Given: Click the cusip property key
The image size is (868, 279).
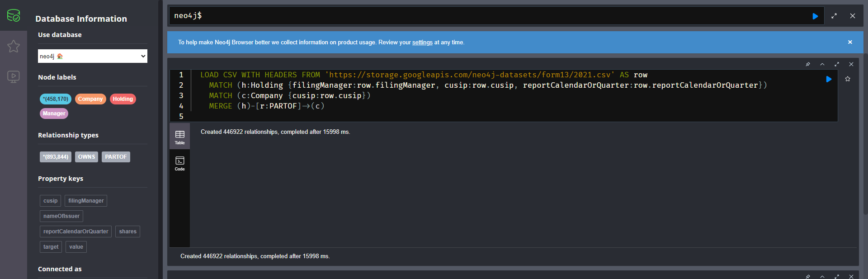Looking at the screenshot, I should click(x=50, y=201).
